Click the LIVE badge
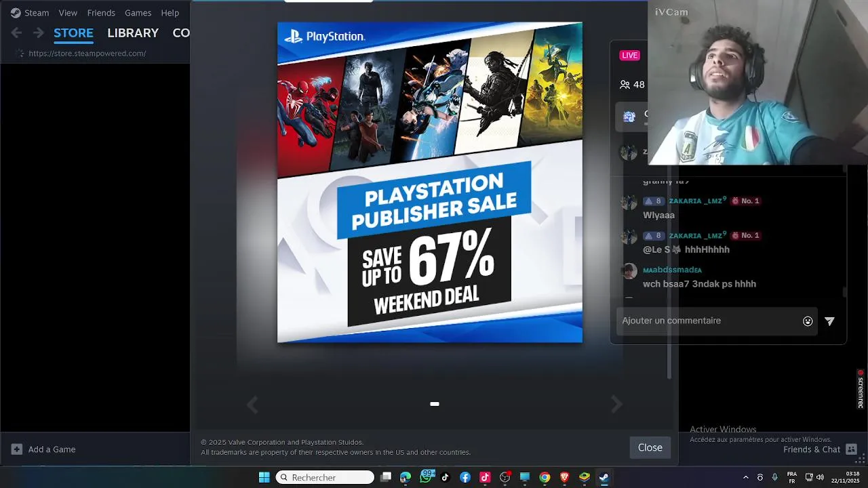868x488 pixels. tap(630, 55)
